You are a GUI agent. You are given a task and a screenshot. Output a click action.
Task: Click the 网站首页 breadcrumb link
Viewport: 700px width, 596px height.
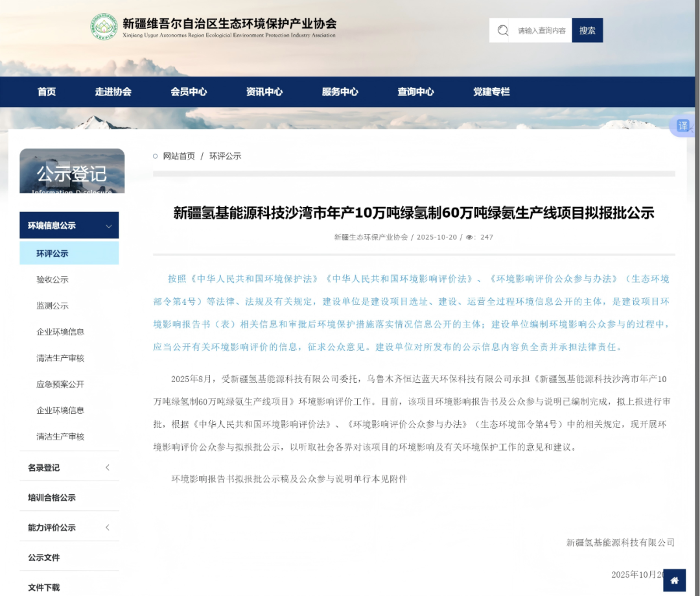point(180,156)
